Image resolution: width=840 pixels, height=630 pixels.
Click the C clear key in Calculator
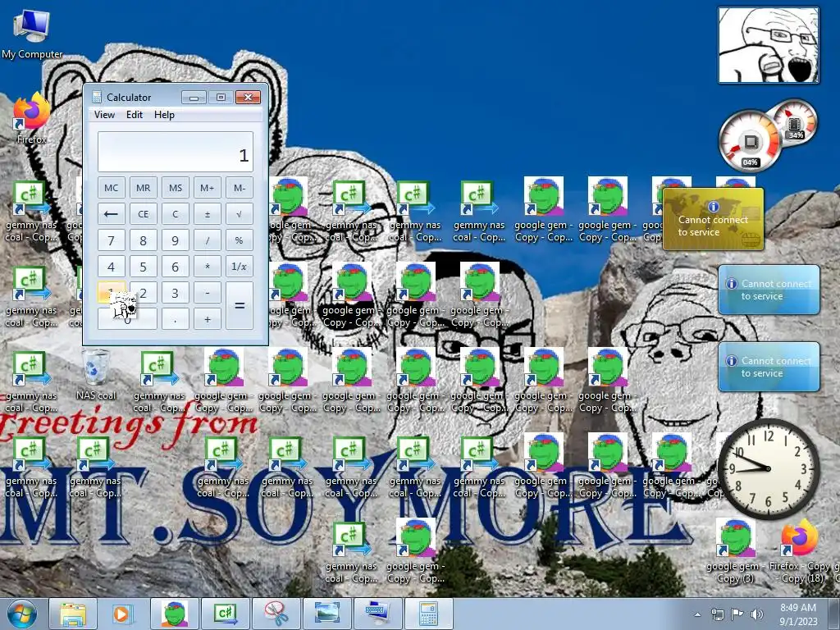pyautogui.click(x=176, y=214)
